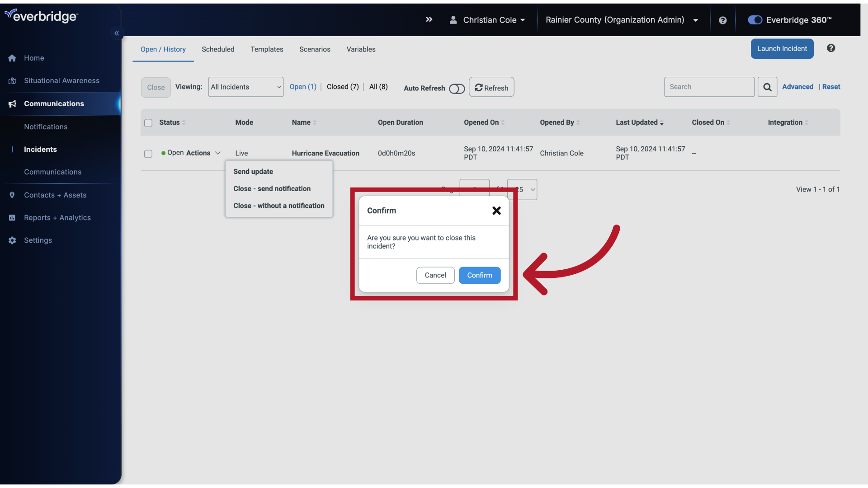868x488 pixels.
Task: Click the Refresh button
Action: coord(491,87)
